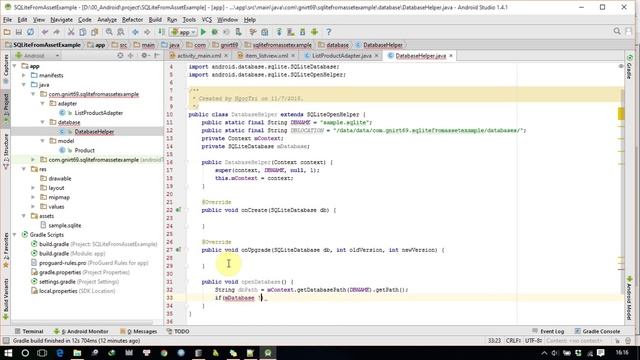Expand the manifests folder node
Screen dimensions: 640x360
[24, 75]
